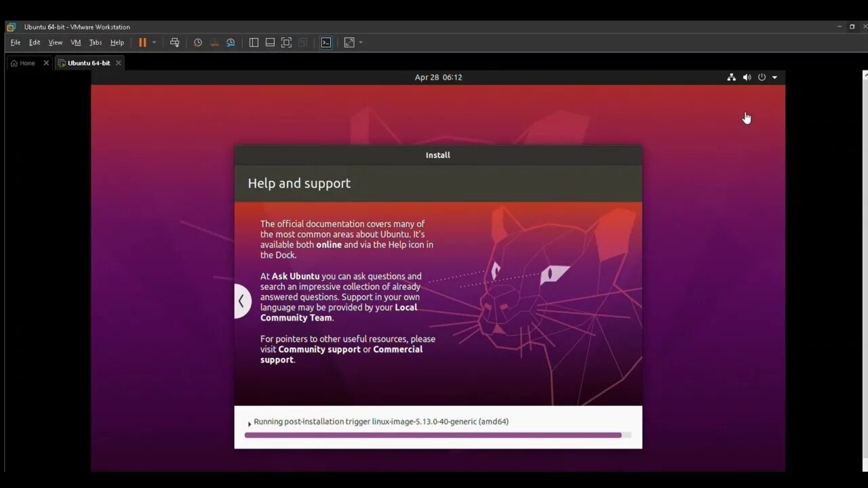Viewport: 868px width, 488px height.
Task: Open the Ubuntu clock showing Apr 28 06:12
Action: tap(438, 77)
